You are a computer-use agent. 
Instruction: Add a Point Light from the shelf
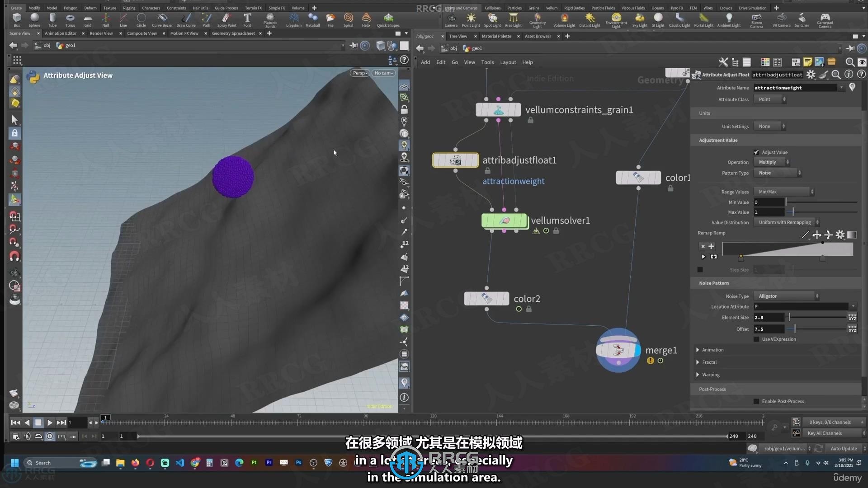point(471,20)
